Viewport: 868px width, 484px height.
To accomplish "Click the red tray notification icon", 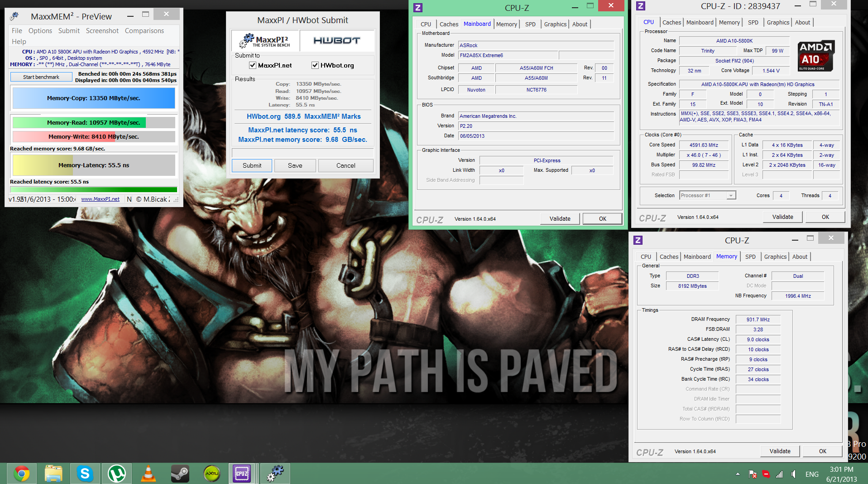I will 766,474.
